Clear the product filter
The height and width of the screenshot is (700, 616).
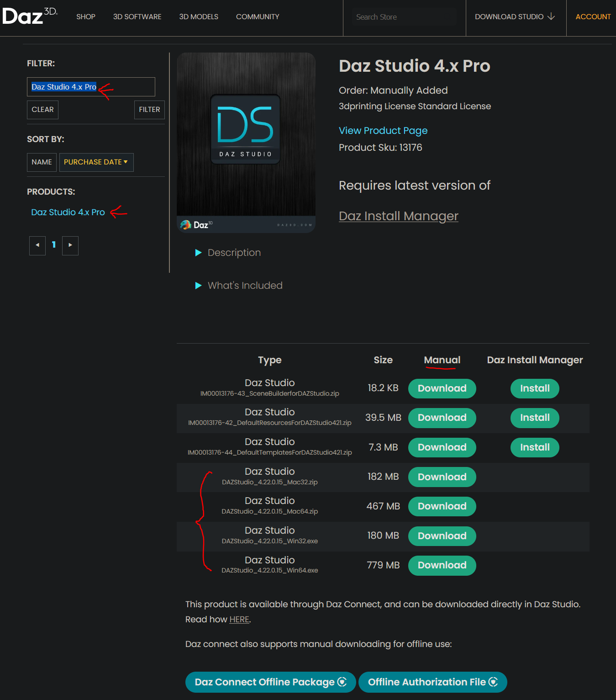(42, 110)
